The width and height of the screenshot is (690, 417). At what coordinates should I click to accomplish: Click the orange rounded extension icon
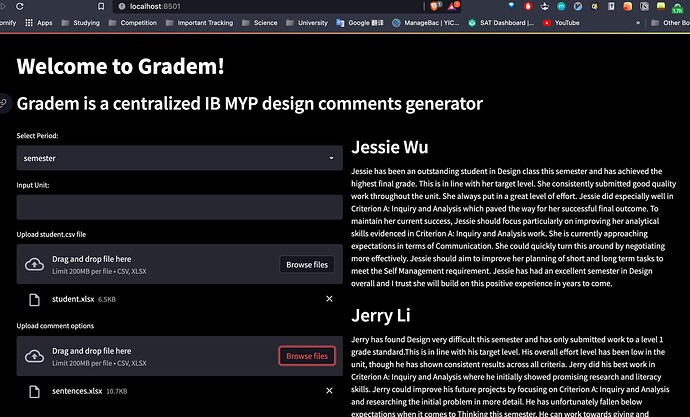click(x=628, y=6)
